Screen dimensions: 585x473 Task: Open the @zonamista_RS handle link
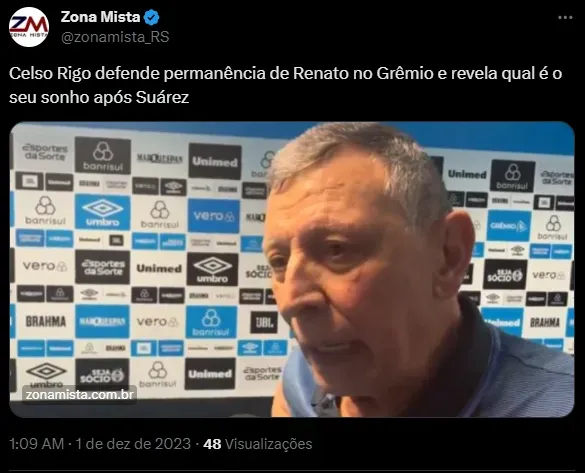[x=115, y=37]
